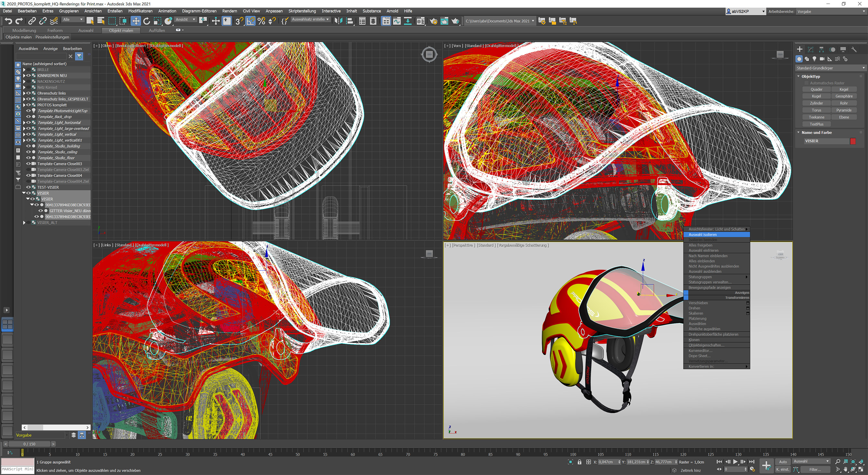Click the Undo icon in main toolbar
Image resolution: width=868 pixels, height=475 pixels.
tap(8, 21)
